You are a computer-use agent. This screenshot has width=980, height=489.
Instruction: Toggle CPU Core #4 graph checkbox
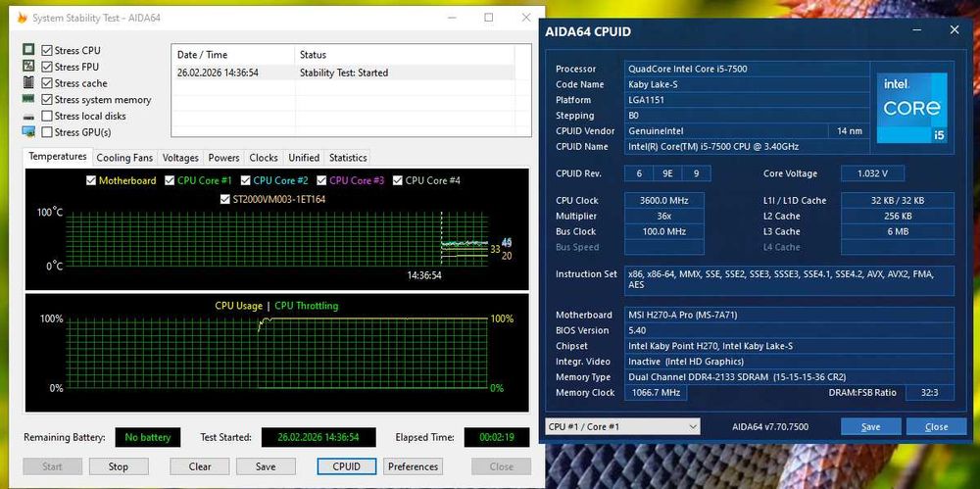coord(398,180)
